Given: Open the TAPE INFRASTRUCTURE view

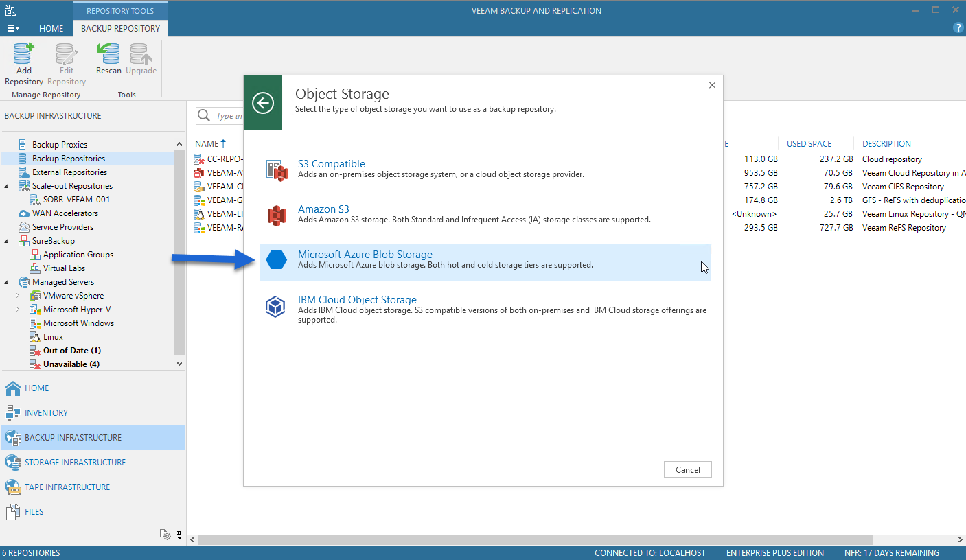Looking at the screenshot, I should point(93,487).
